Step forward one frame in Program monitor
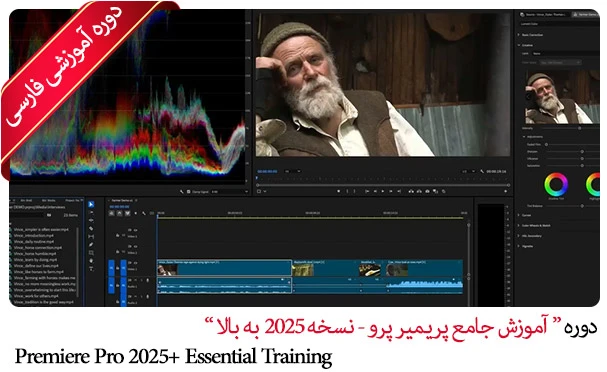This screenshot has width=607, height=372. click(391, 191)
